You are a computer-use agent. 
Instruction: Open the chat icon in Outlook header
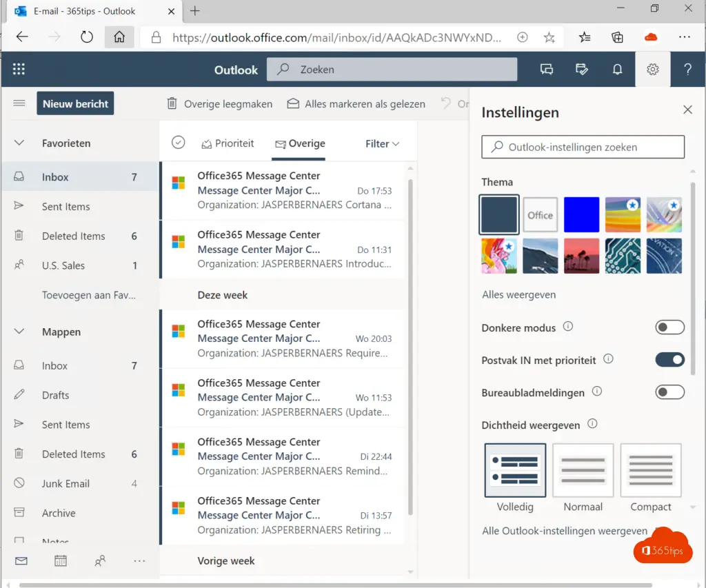coord(547,69)
